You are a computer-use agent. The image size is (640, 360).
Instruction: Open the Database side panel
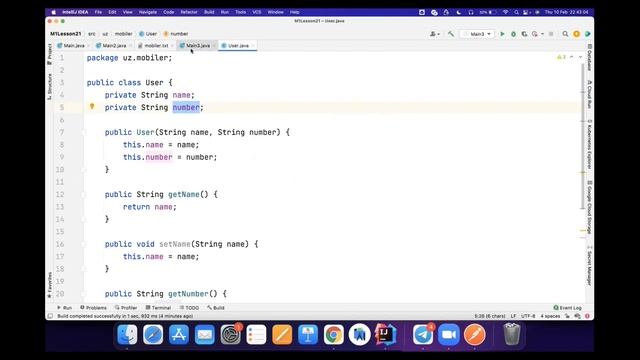pos(589,58)
